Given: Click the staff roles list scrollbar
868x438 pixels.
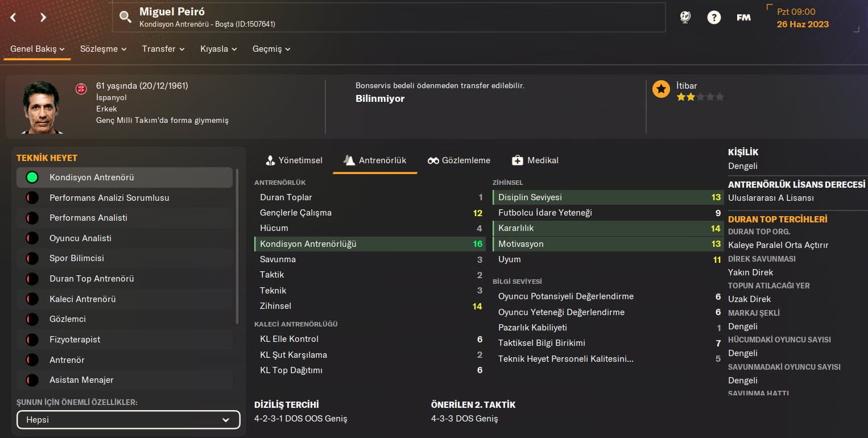Looking at the screenshot, I should pos(237,246).
